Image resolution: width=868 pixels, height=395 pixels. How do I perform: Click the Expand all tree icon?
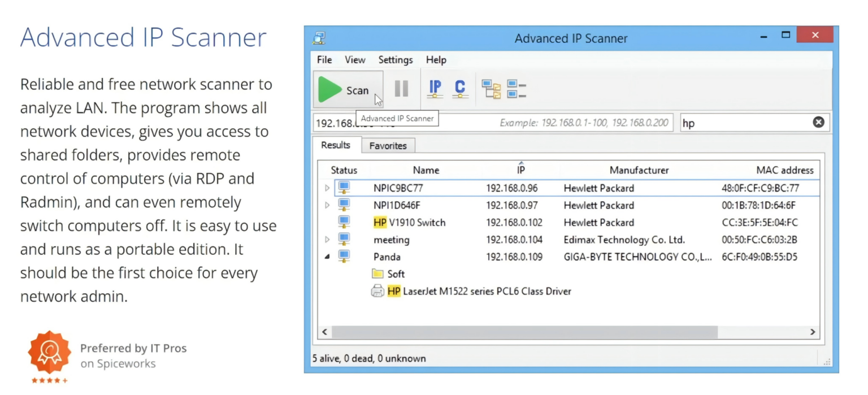(491, 89)
